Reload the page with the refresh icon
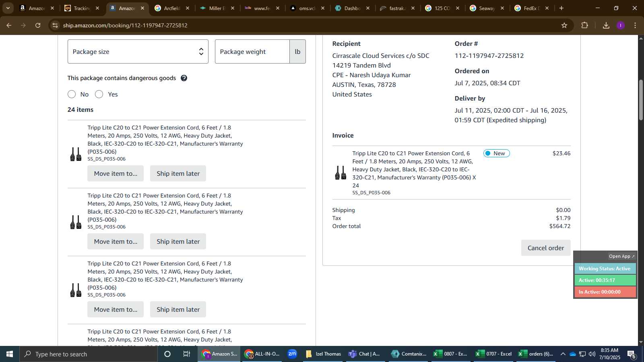 (x=38, y=25)
